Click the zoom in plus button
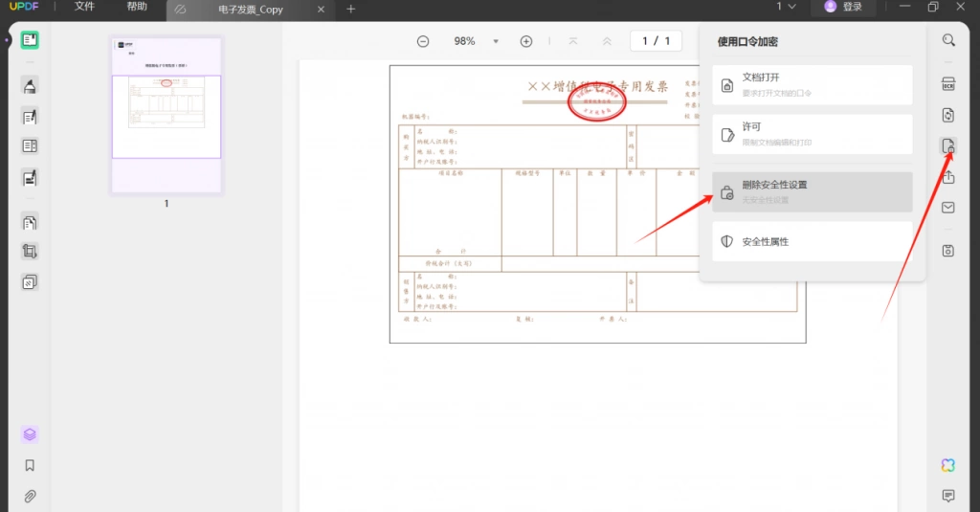The height and width of the screenshot is (512, 980). pyautogui.click(x=526, y=41)
